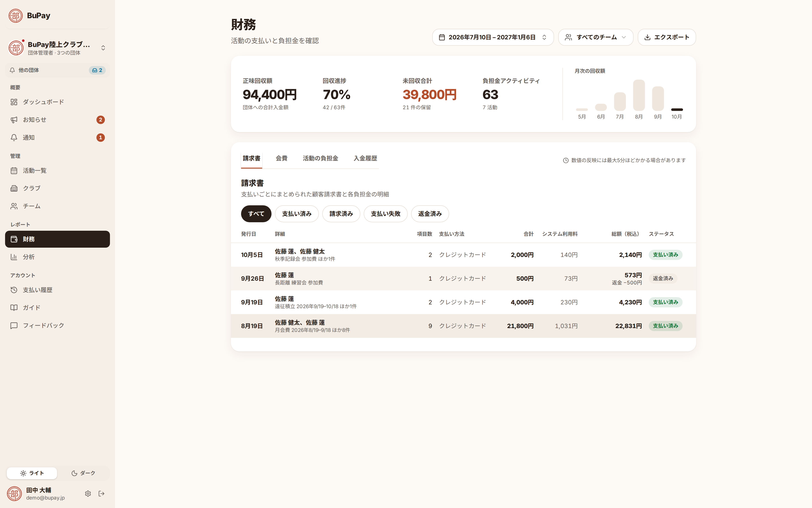Click the 支払い履歴 history icon
Viewport: 812px width, 508px height.
14,290
